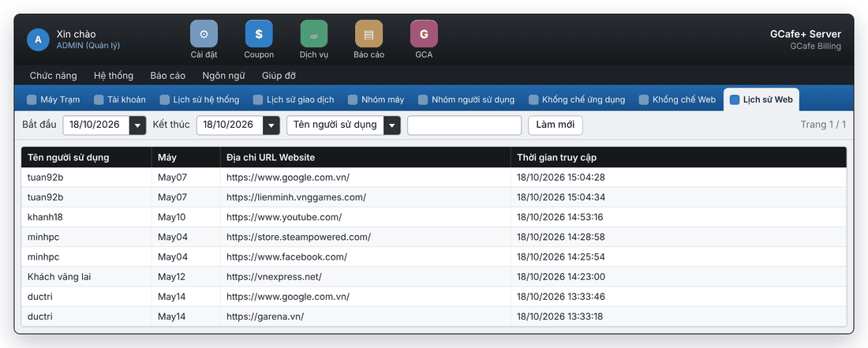Switch to the Lịch sử giao dịch tab

coord(294,99)
